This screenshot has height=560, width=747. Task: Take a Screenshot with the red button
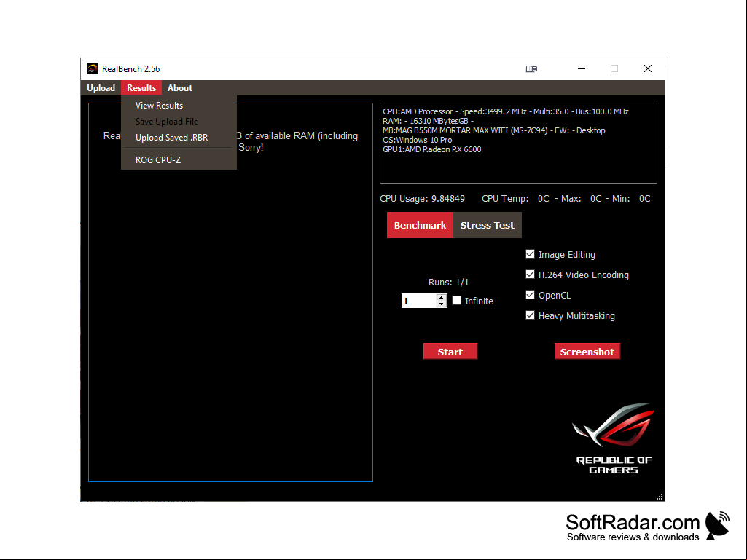tap(587, 352)
